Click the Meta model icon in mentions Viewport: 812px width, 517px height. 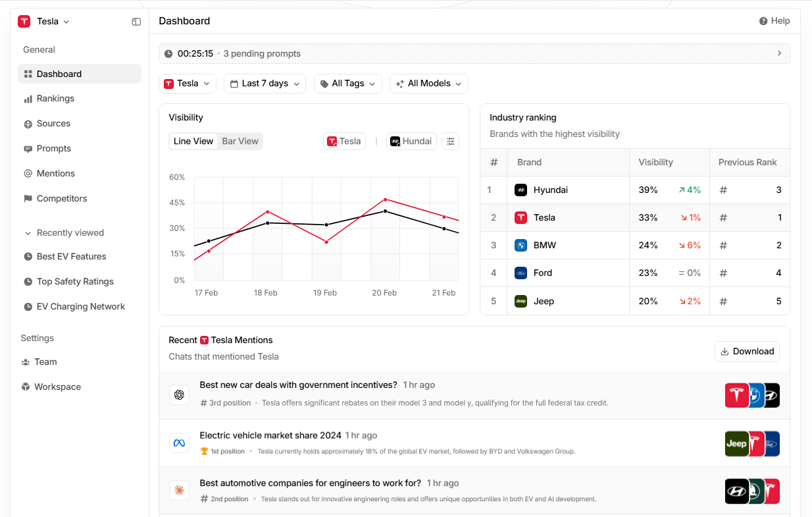click(x=179, y=443)
